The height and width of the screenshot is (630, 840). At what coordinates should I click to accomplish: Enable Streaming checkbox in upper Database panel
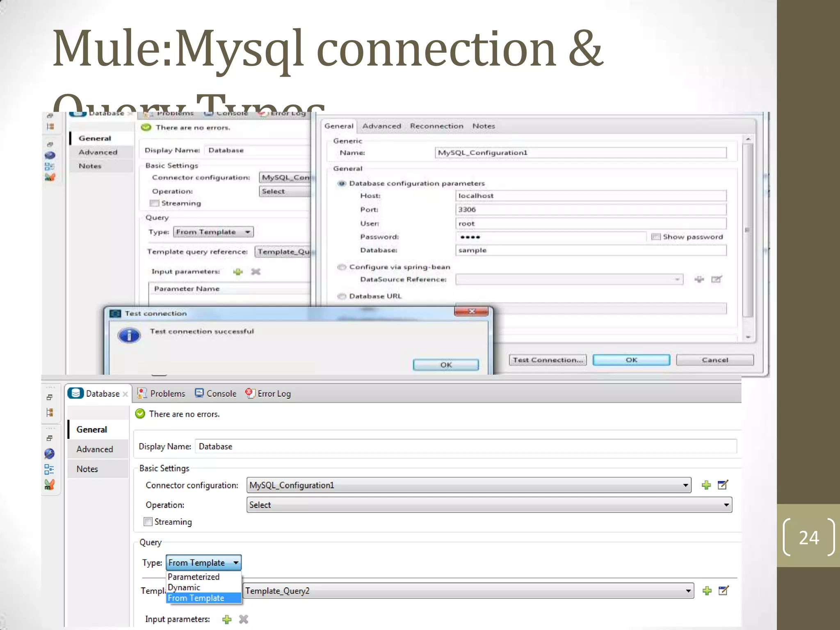coord(154,203)
